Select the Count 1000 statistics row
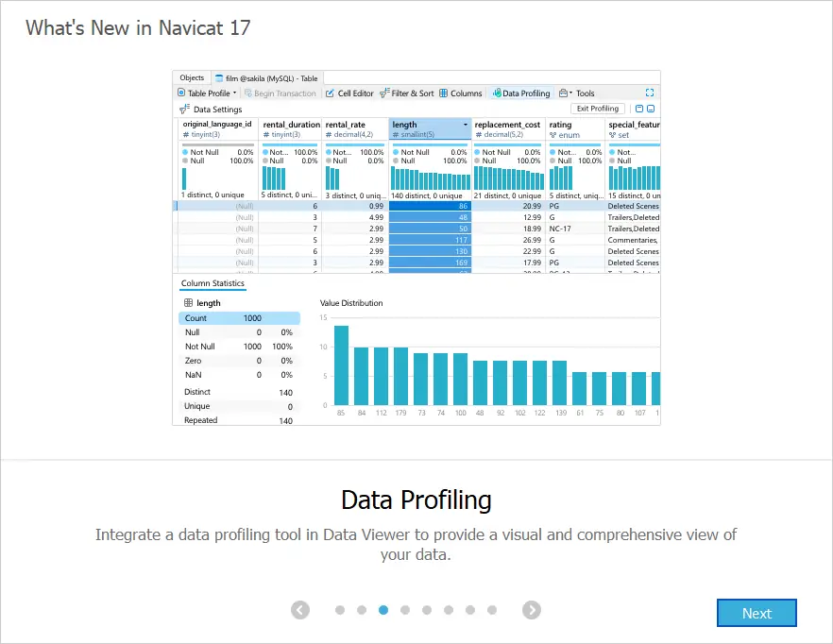 click(x=239, y=317)
